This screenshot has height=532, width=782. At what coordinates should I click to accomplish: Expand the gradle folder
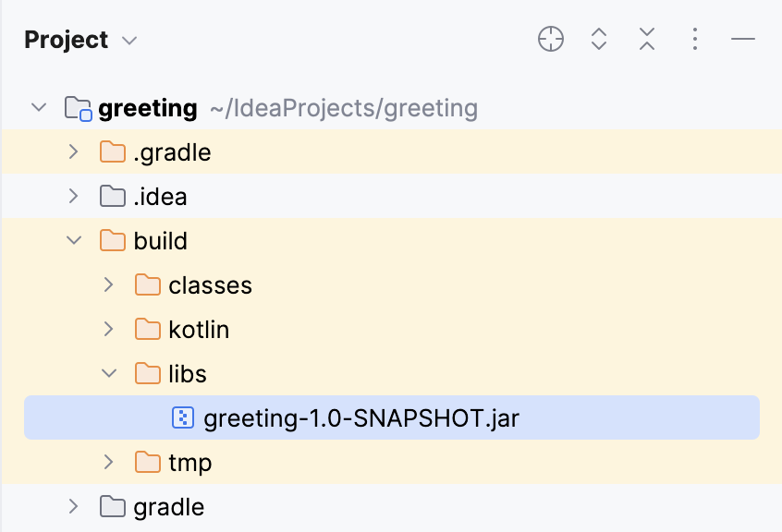[x=73, y=506]
